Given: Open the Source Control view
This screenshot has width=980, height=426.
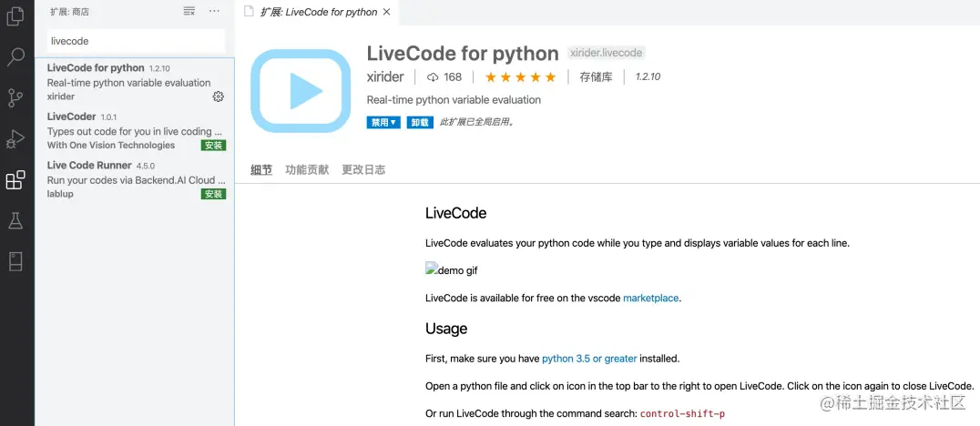Looking at the screenshot, I should coord(15,97).
